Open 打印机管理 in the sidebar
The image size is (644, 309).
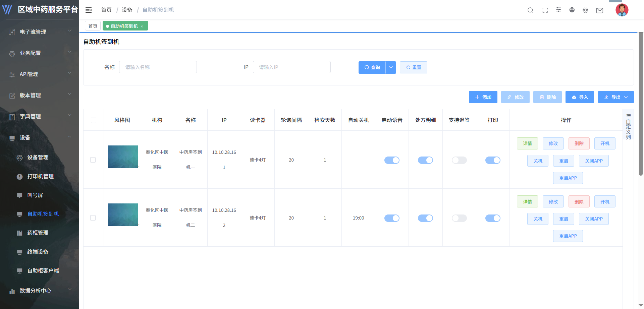click(x=40, y=177)
